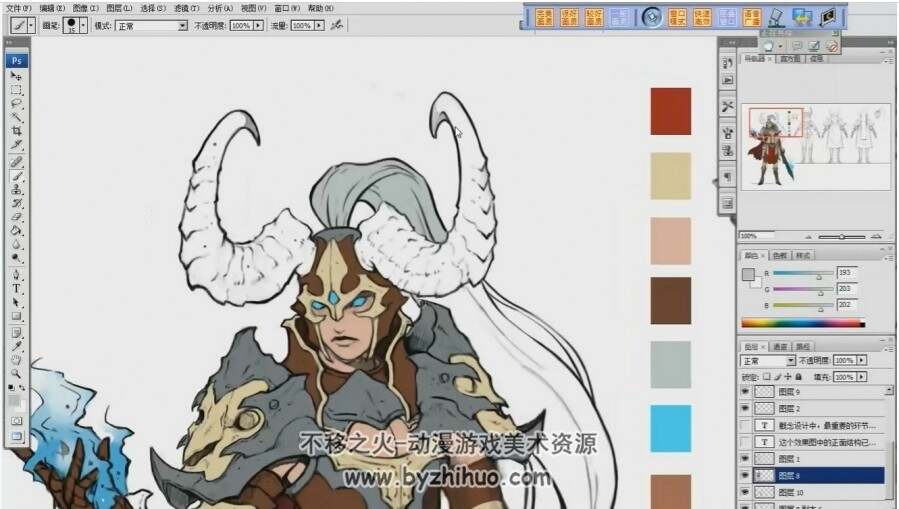This screenshot has width=899, height=509.
Task: Select the Paint Bucket tool
Action: coord(16,231)
